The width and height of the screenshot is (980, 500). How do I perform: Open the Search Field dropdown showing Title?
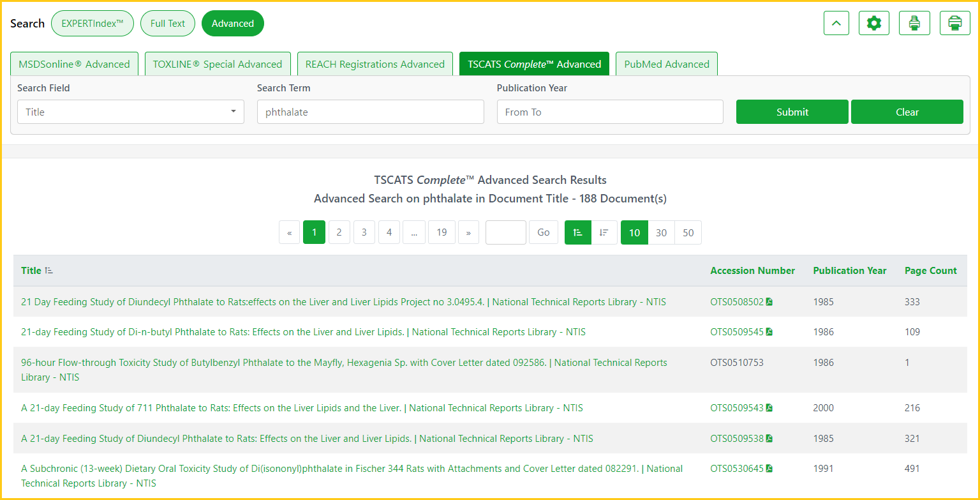[130, 112]
